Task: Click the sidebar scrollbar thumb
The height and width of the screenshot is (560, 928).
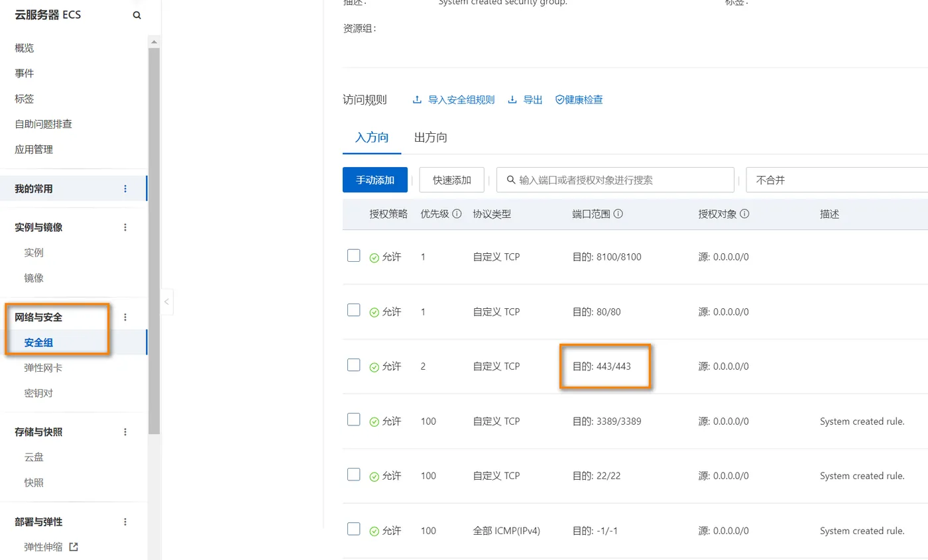Action: tap(154, 241)
